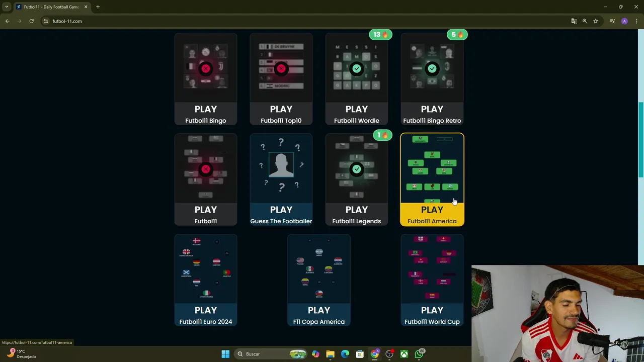Click the red X icon on Futbol11 Bingo
Screen dimensions: 644x362
click(206, 68)
